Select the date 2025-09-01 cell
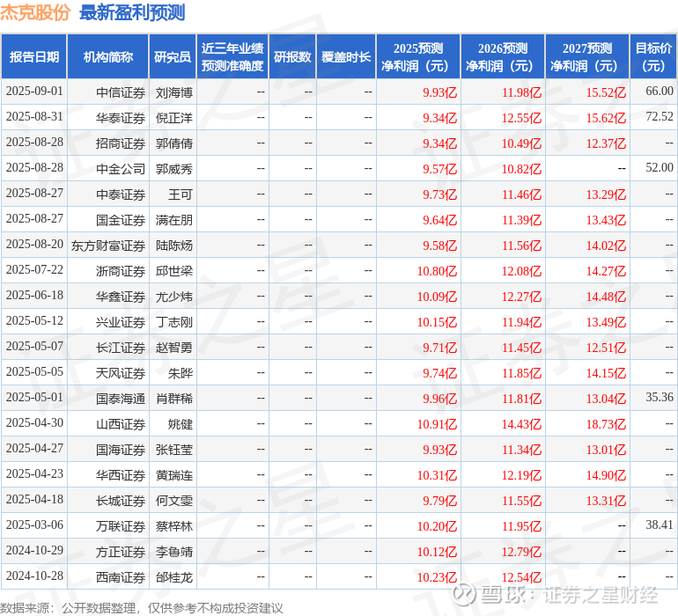The height and width of the screenshot is (616, 678). [x=34, y=92]
